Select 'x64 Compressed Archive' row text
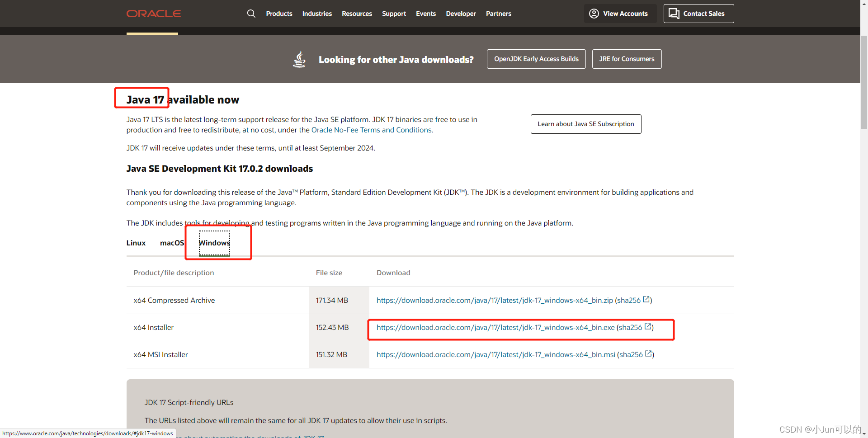The height and width of the screenshot is (438, 868). pyautogui.click(x=174, y=300)
